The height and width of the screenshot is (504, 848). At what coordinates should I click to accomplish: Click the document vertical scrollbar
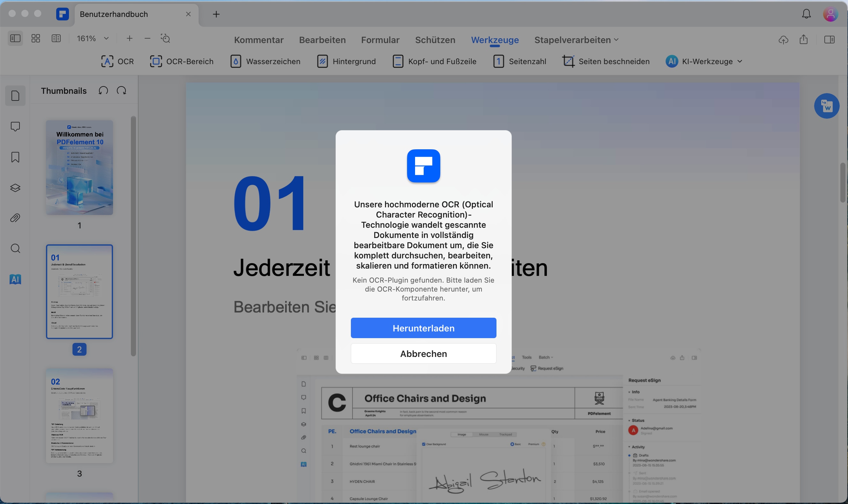pyautogui.click(x=843, y=182)
